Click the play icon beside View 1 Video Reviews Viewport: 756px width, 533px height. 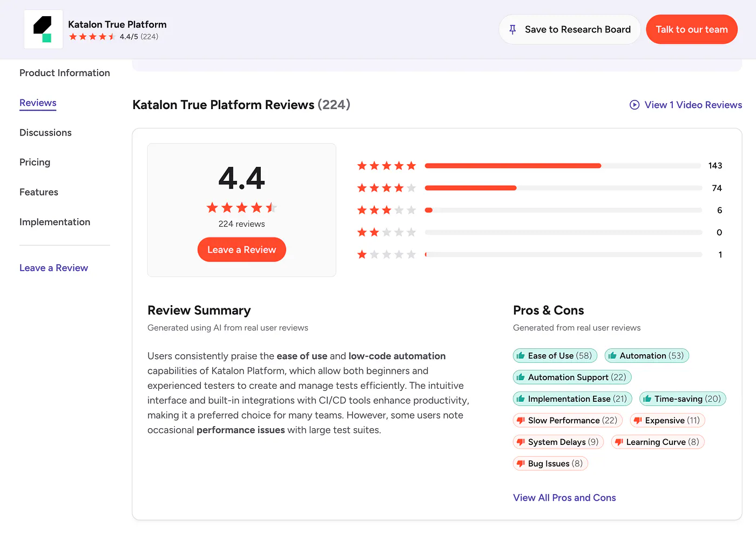[x=634, y=105]
